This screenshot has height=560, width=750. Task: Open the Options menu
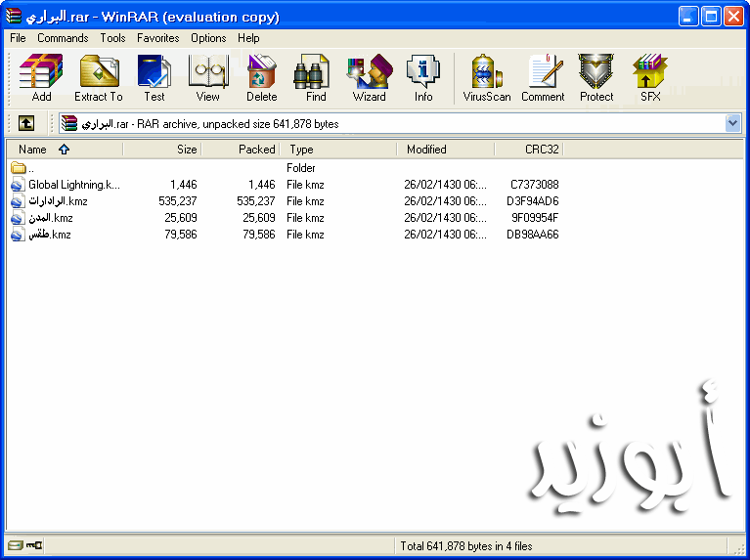click(x=208, y=38)
